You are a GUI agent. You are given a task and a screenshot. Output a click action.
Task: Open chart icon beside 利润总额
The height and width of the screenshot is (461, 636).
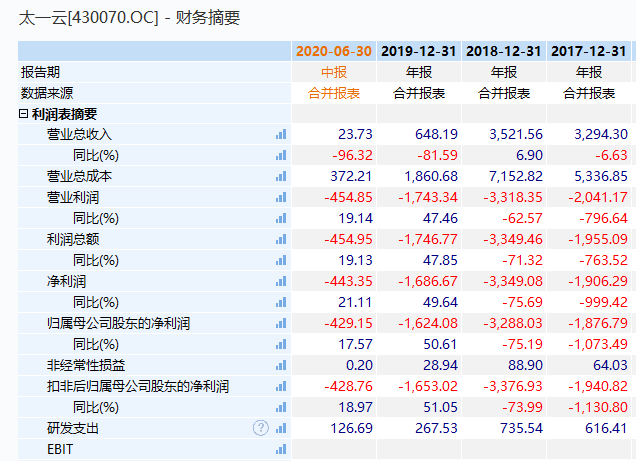[x=281, y=240]
